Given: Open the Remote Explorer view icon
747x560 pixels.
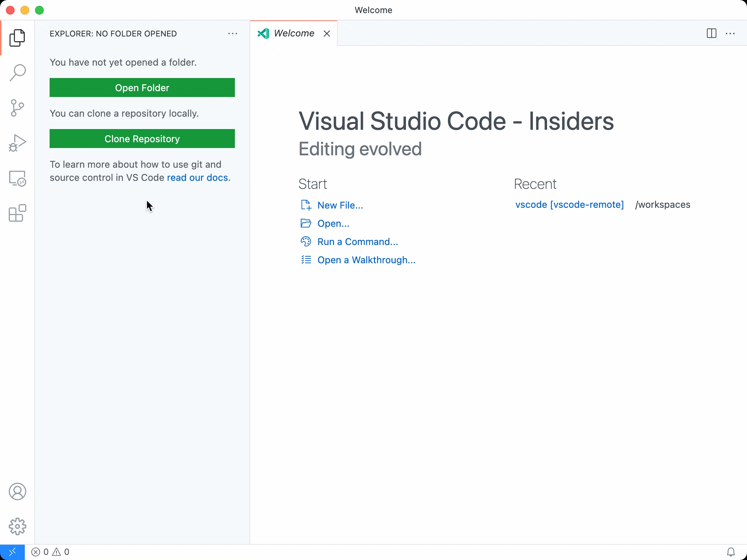Looking at the screenshot, I should click(x=17, y=178).
